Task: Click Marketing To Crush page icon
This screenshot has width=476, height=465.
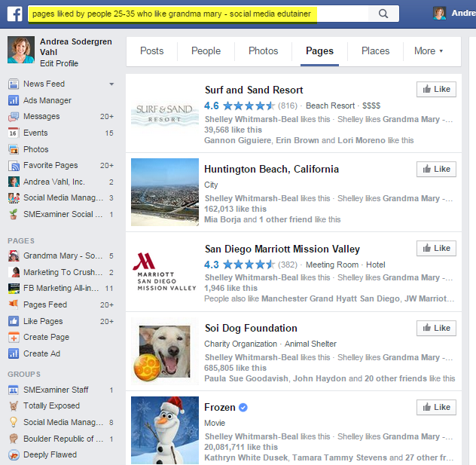Action: point(14,272)
